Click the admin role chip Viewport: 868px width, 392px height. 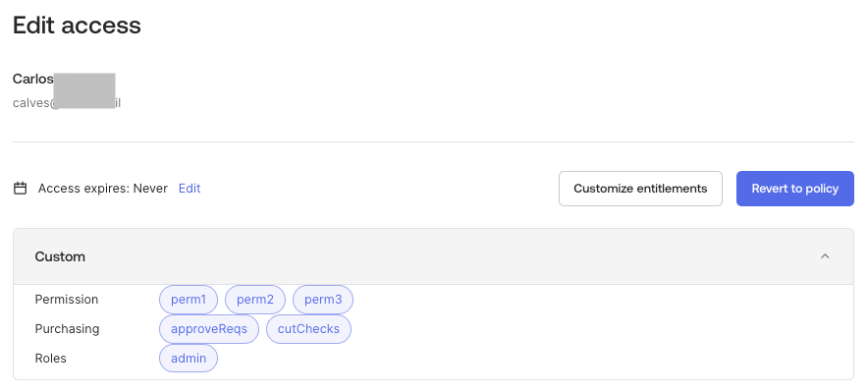(x=189, y=359)
